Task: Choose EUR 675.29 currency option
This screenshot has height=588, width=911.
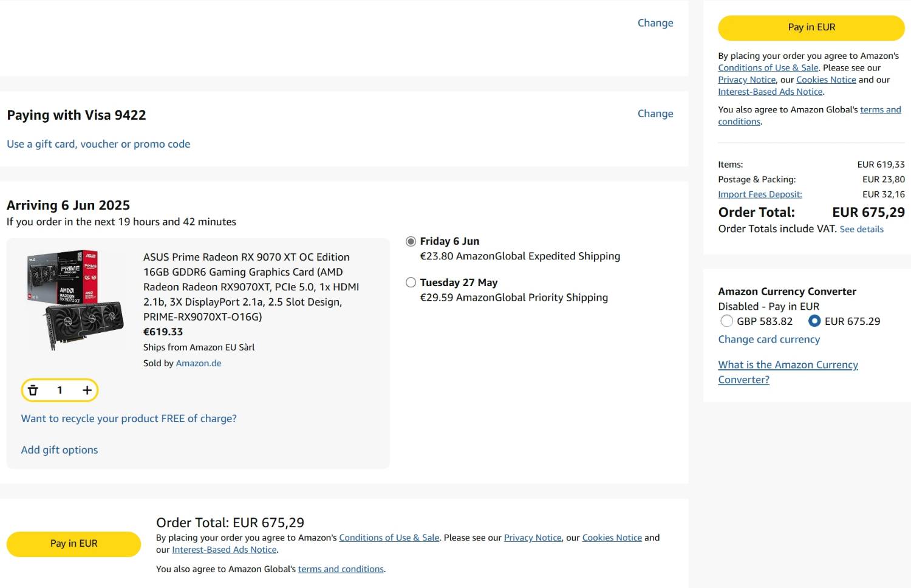Action: [x=814, y=321]
